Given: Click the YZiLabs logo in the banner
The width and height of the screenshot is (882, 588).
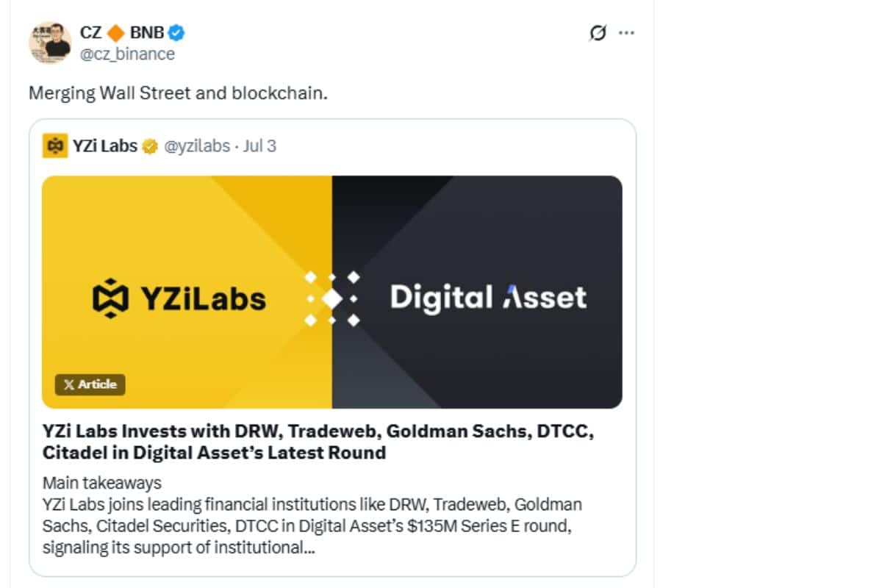Looking at the screenshot, I should coord(179,298).
